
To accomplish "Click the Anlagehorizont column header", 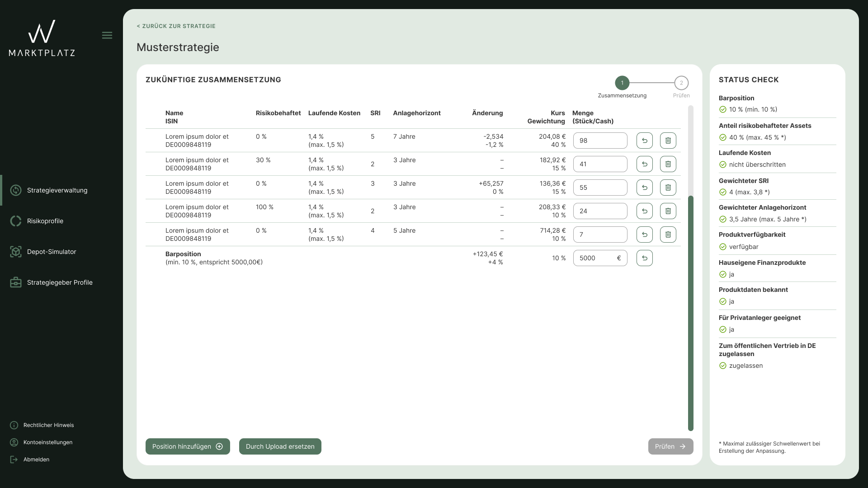I will 417,113.
